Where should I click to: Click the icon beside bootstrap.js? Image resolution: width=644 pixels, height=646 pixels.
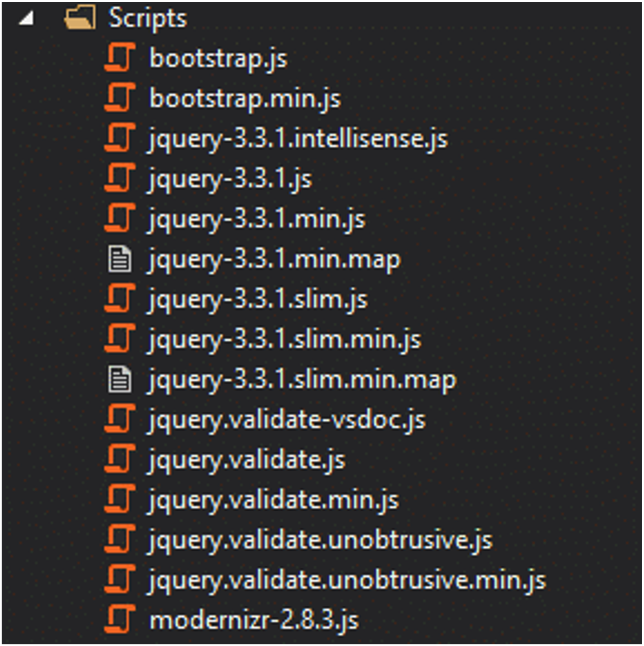click(120, 57)
